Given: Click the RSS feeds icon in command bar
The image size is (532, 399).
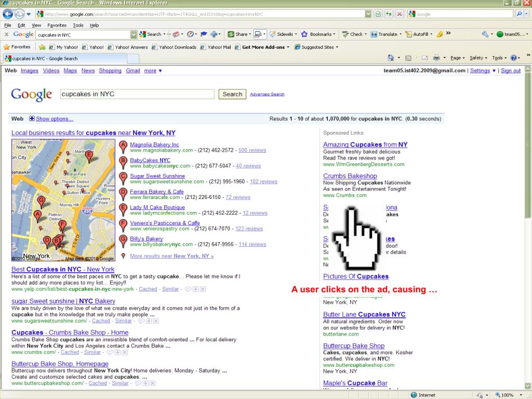Looking at the screenshot, I should tap(408, 58).
